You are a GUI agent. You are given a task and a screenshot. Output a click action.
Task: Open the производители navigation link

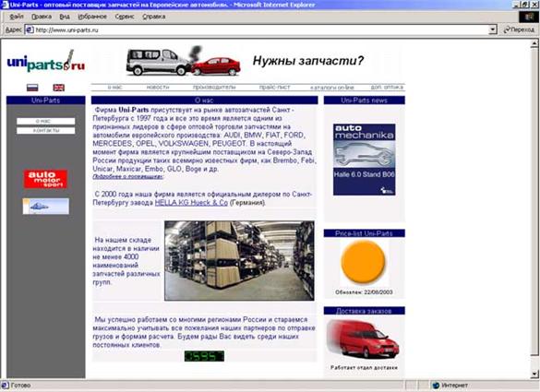pos(214,88)
